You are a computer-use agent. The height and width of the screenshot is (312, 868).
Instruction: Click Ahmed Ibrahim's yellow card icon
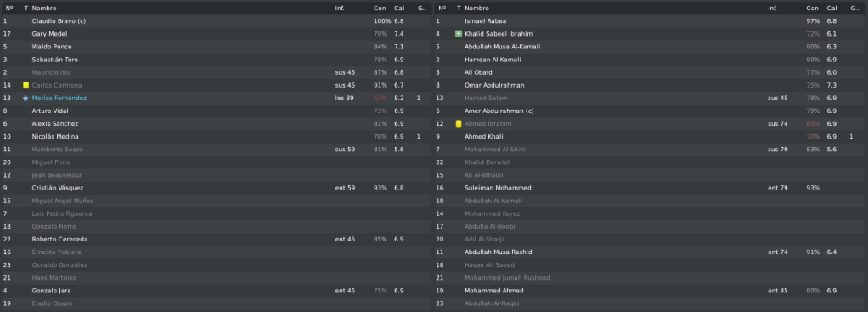click(459, 123)
